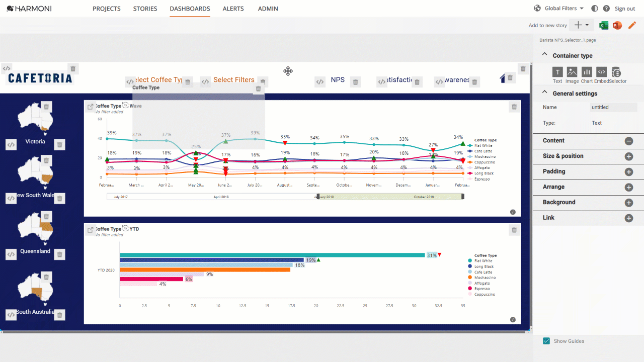Expand the Size & position section
The width and height of the screenshot is (644, 362).
[629, 156]
